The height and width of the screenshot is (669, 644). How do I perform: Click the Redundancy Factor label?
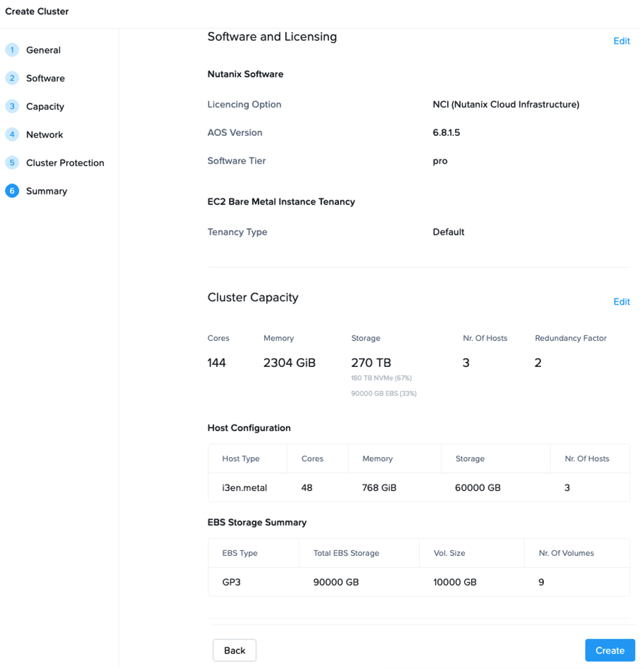pyautogui.click(x=571, y=339)
